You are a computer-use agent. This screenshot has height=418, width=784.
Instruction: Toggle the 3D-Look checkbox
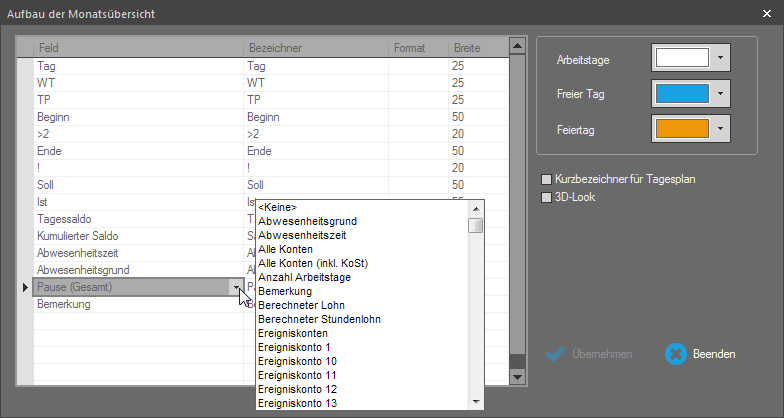tap(546, 197)
